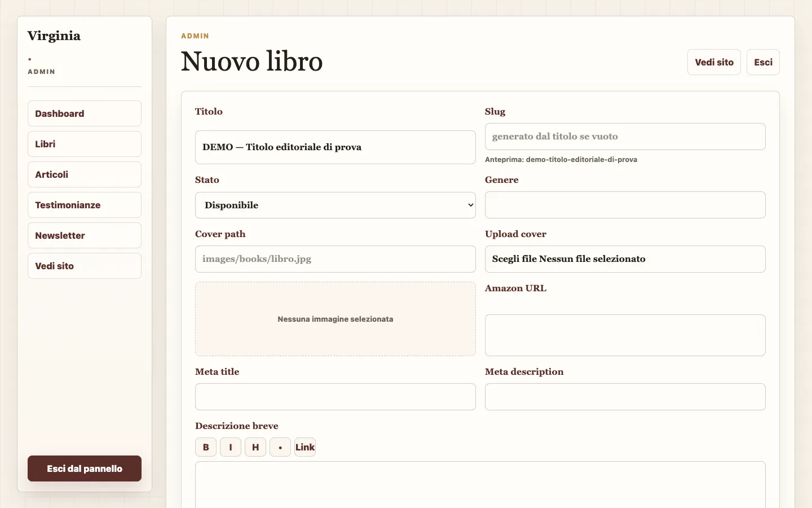Go to Libri section in sidebar
The image size is (812, 508).
pos(85,144)
